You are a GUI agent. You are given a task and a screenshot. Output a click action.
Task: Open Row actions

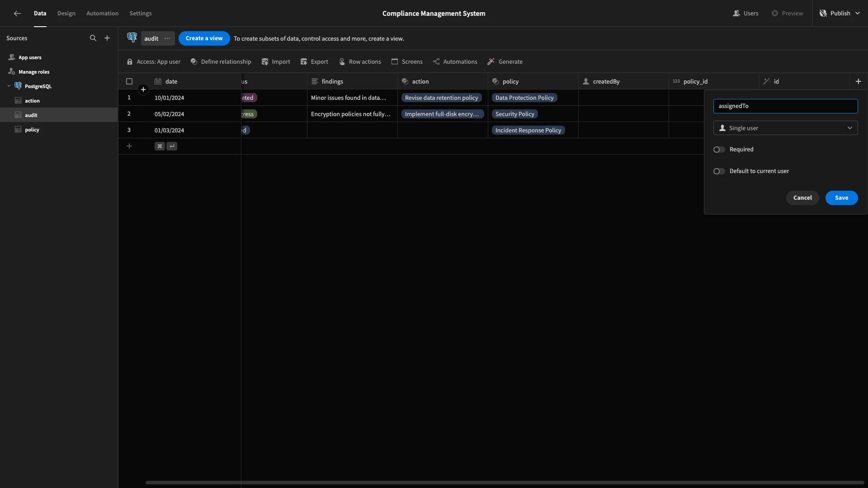pyautogui.click(x=360, y=62)
